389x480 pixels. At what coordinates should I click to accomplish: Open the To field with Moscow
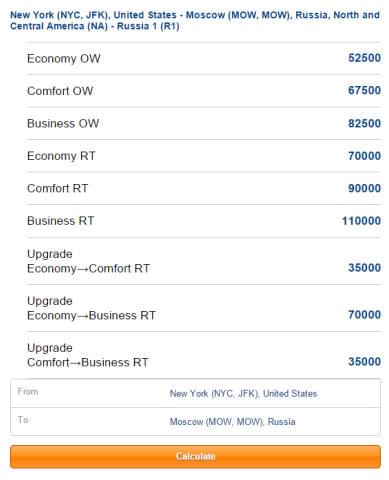click(195, 421)
